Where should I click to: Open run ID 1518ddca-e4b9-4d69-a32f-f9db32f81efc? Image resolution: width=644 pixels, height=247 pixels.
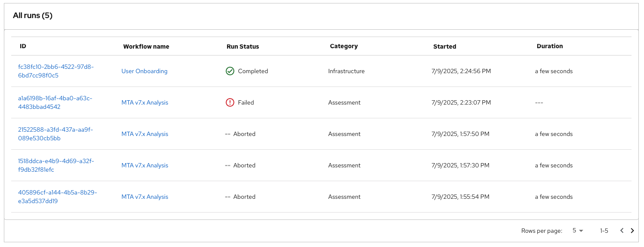tap(56, 165)
